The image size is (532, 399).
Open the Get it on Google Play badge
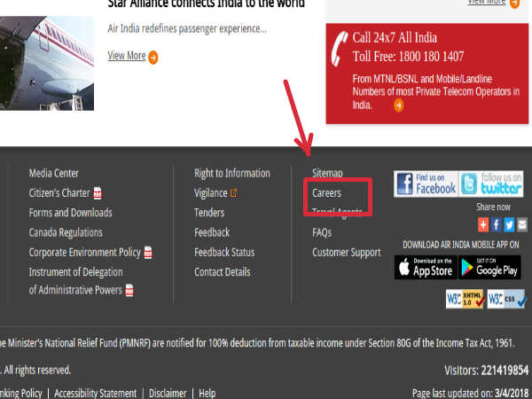pos(490,268)
